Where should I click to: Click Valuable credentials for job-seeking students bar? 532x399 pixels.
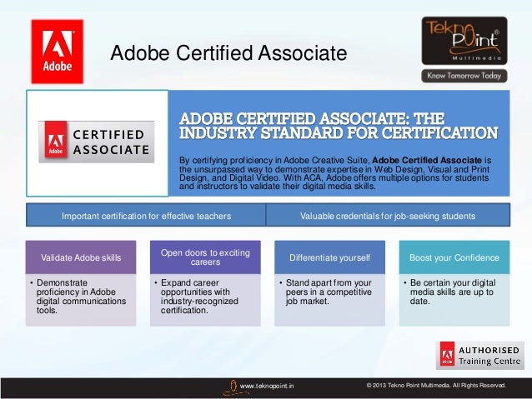388,215
